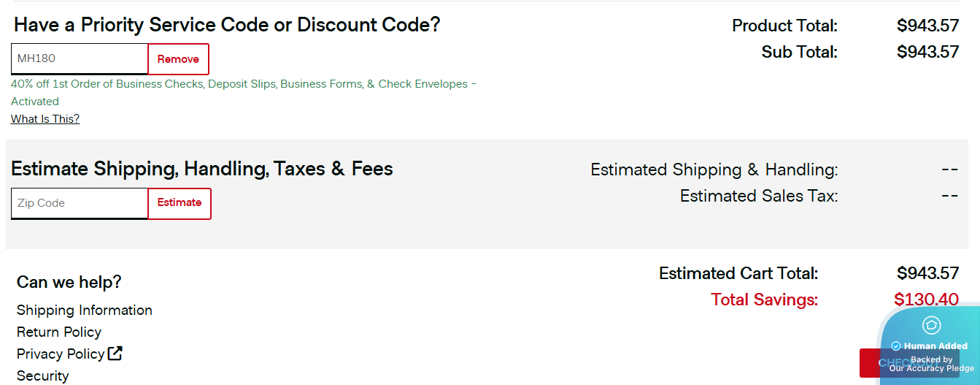The image size is (980, 385).
Task: Go to the Security link
Action: click(x=43, y=376)
